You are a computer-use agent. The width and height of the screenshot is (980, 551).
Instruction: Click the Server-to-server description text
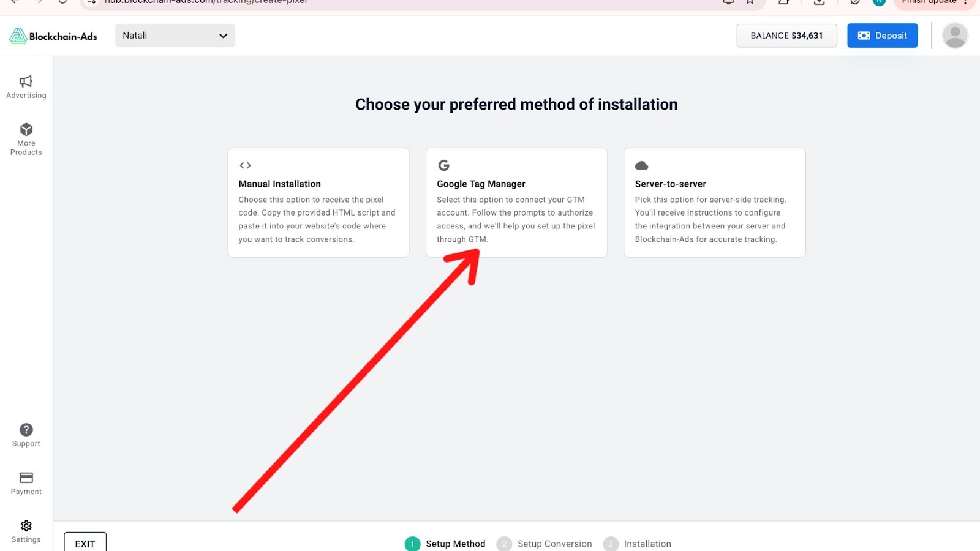tap(710, 219)
